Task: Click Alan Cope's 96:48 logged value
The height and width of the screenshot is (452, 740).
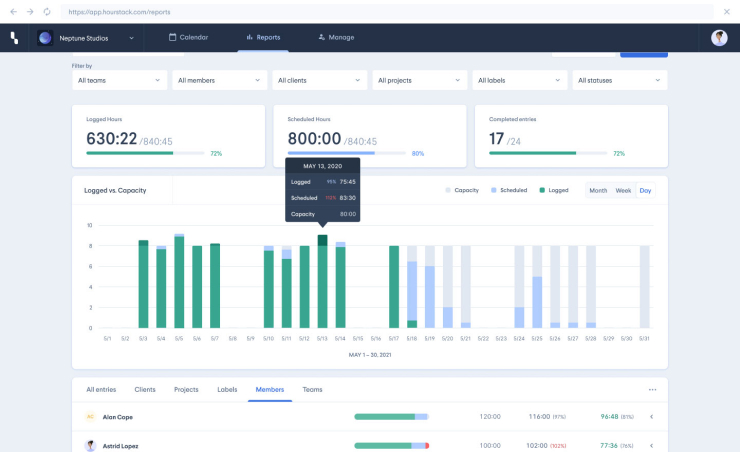Action: point(609,417)
